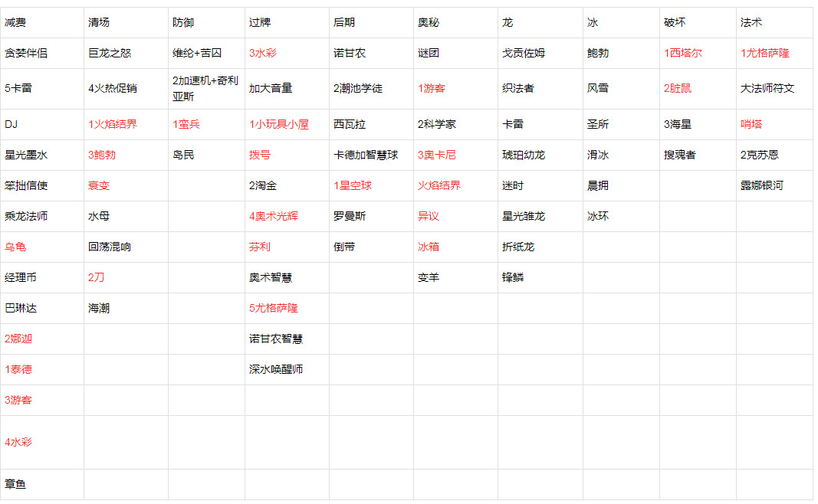The width and height of the screenshot is (818, 504).
Task: Click the 章鱼 cell in last row
Action: tap(15, 484)
